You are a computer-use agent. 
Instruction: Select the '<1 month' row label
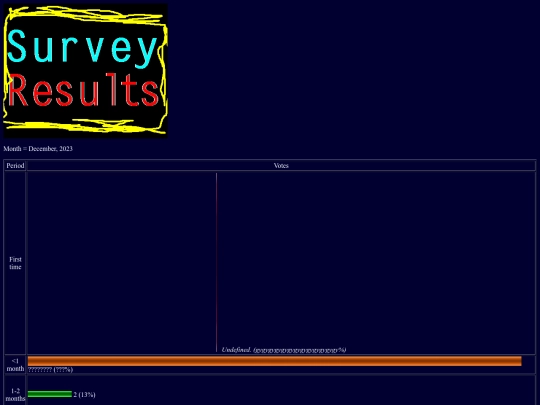tap(15, 365)
